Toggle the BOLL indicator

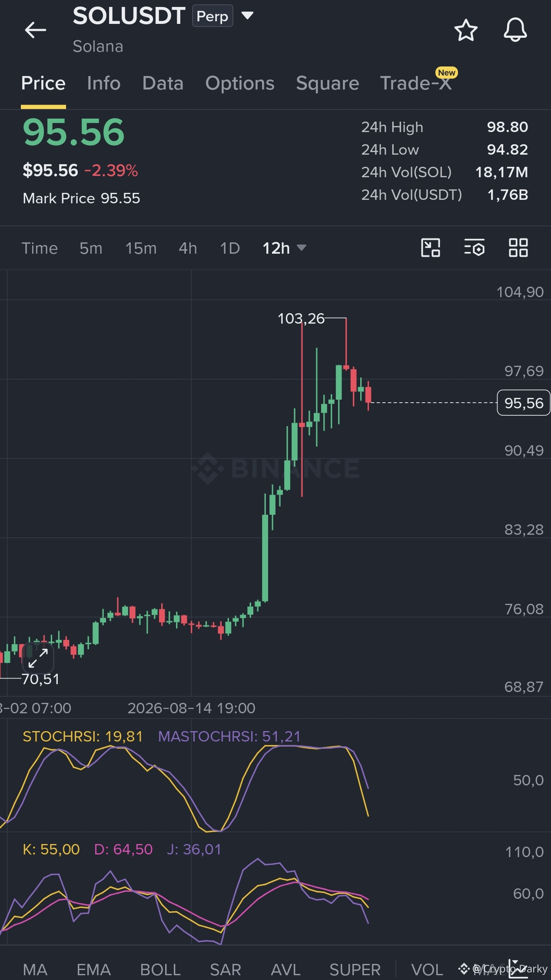tap(160, 969)
